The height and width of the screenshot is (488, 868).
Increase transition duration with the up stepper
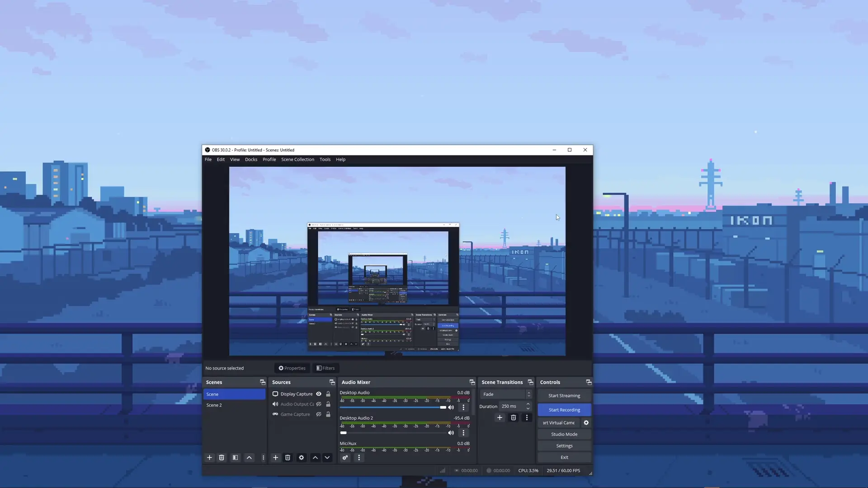[x=528, y=404]
